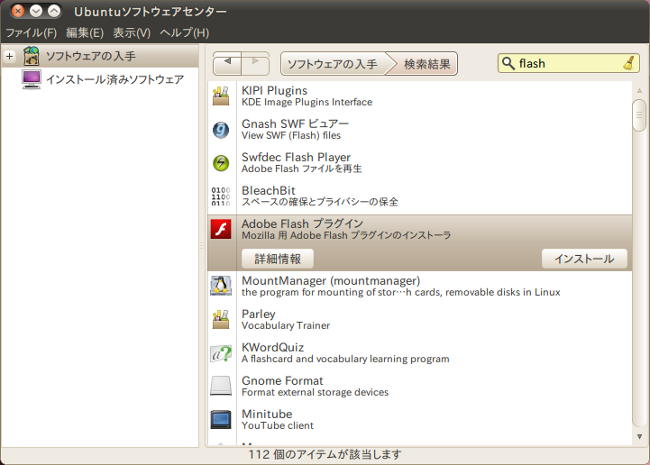
Task: Click the Swfdec Flash Player icon
Action: click(221, 163)
